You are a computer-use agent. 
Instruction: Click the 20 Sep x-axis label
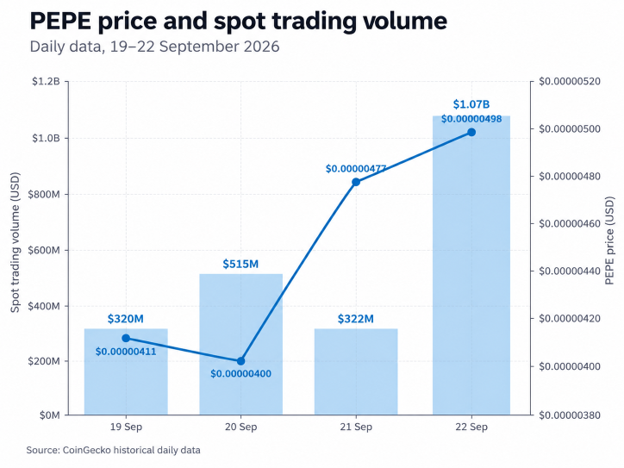(x=241, y=427)
